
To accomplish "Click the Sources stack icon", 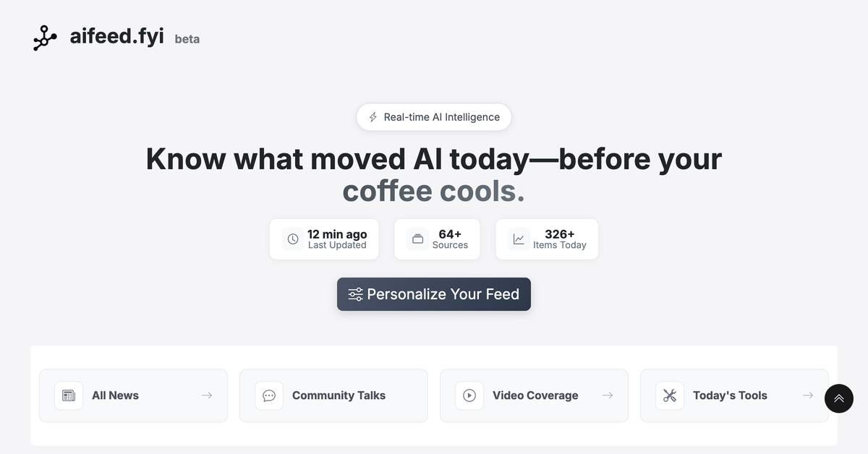I will point(417,239).
